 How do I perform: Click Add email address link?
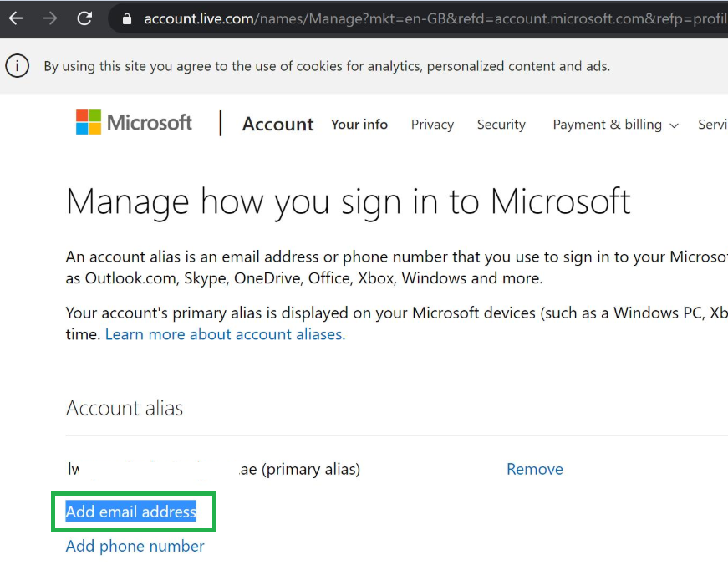[131, 512]
